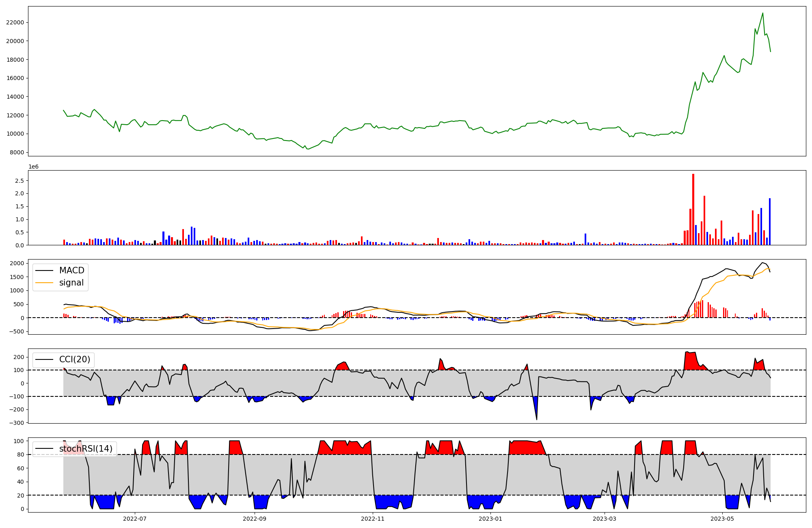Click the 22000 price axis tick label

(15, 22)
